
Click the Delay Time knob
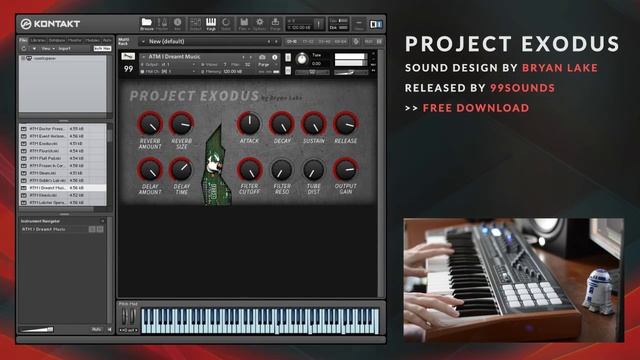pos(182,170)
